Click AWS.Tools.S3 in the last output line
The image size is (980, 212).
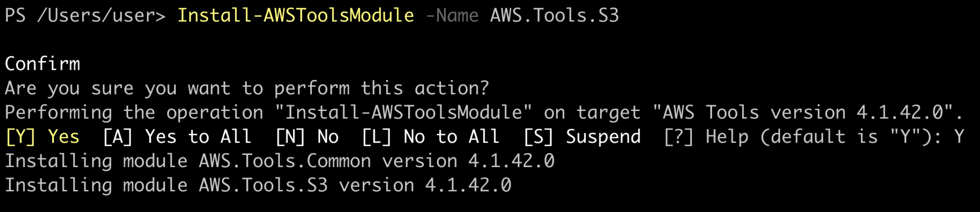point(263,186)
